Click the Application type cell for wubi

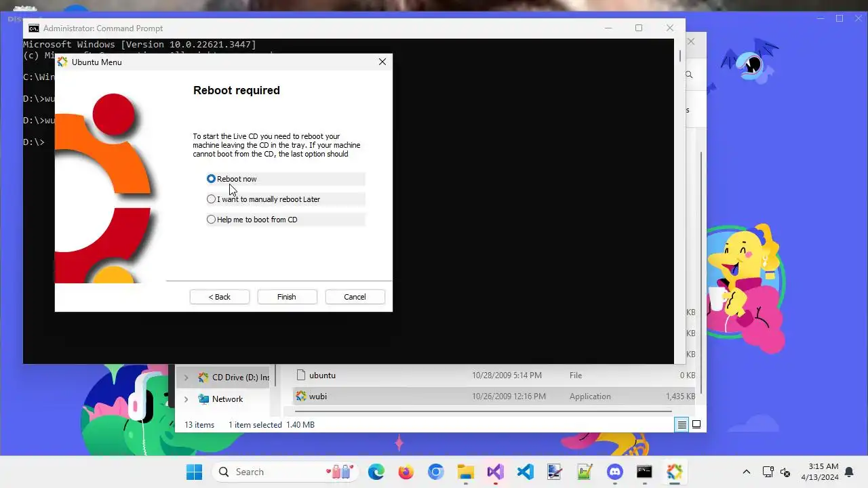(x=590, y=396)
